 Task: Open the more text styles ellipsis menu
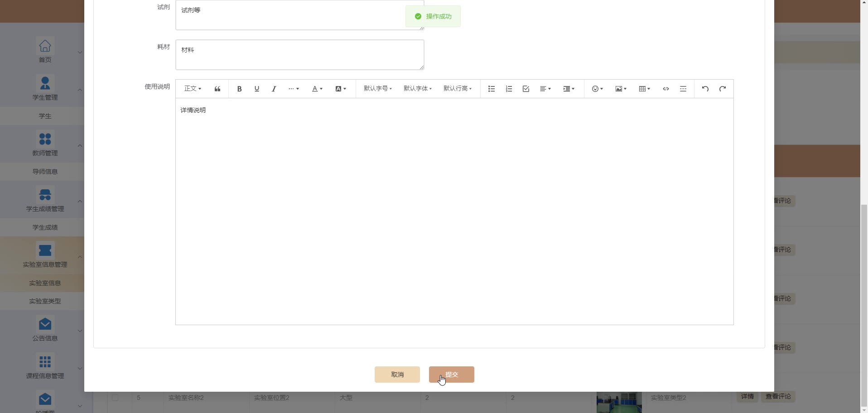[x=294, y=89]
